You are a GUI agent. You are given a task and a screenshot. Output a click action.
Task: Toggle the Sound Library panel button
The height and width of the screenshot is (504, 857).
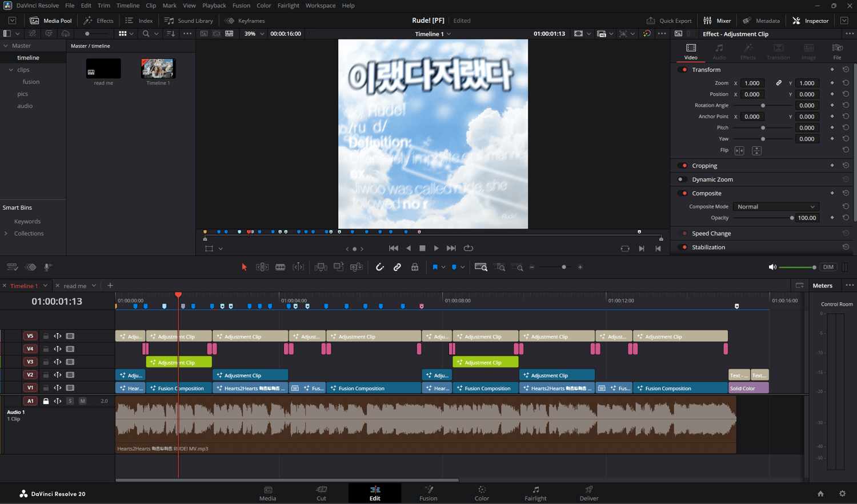coord(189,21)
